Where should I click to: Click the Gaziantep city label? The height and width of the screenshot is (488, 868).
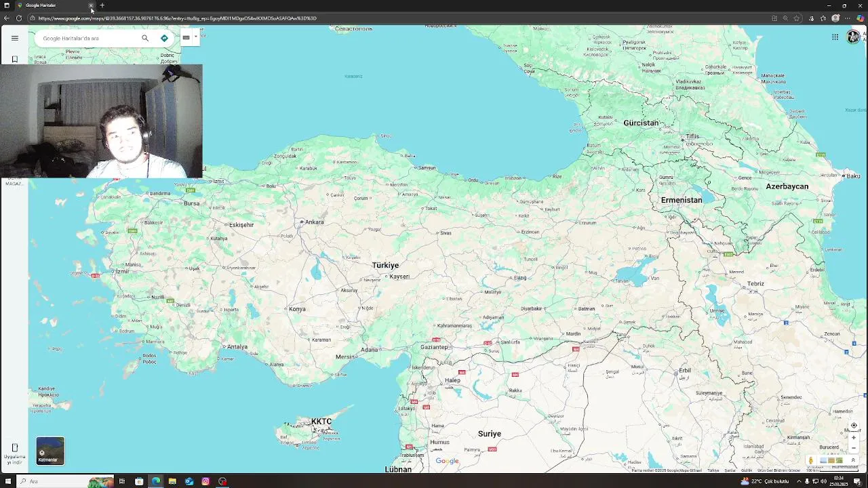coord(435,347)
